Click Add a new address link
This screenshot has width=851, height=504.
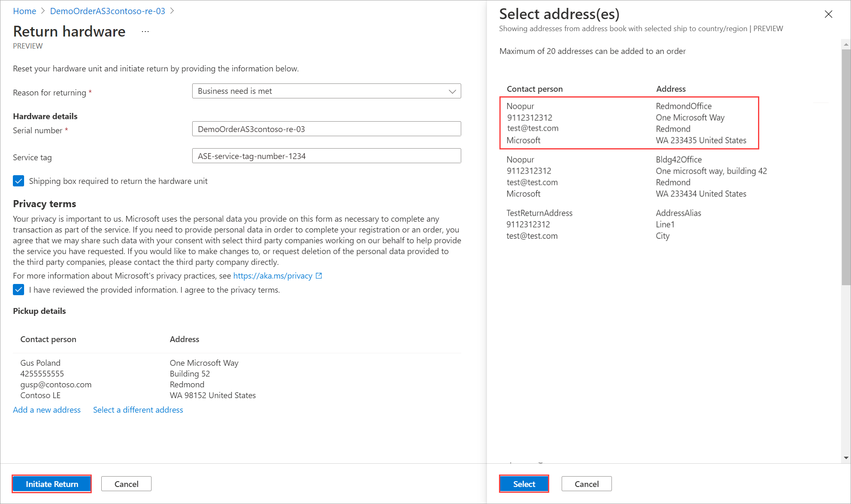click(x=47, y=410)
